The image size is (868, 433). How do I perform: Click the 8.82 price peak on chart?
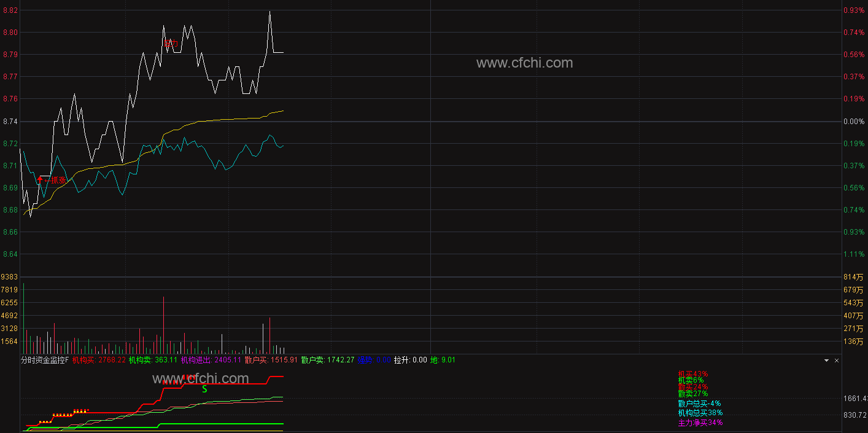click(269, 12)
